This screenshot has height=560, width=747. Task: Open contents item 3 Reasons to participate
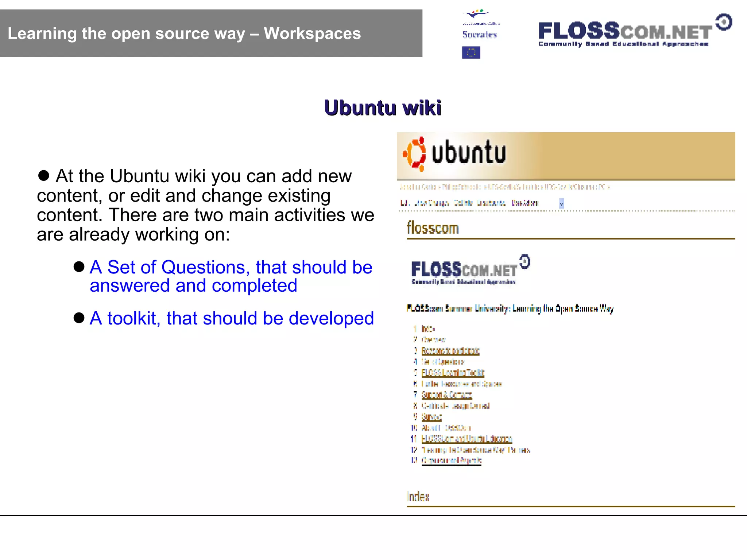(x=450, y=351)
